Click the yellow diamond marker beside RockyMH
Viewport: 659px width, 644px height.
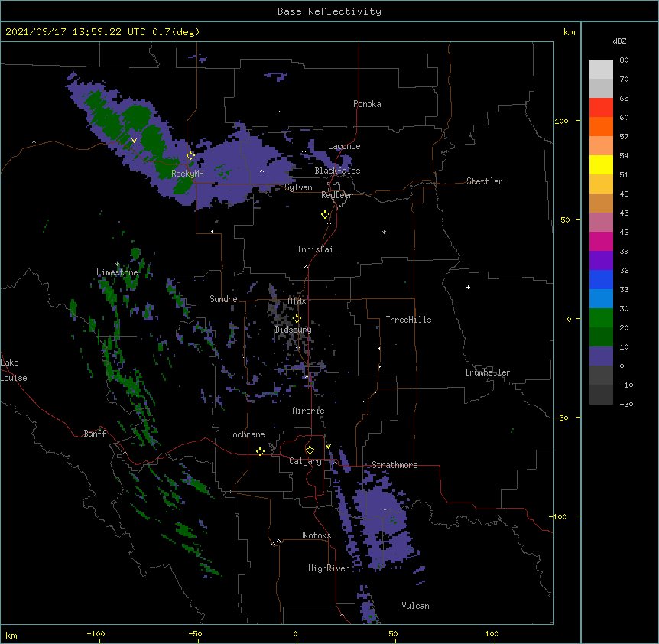[x=191, y=156]
